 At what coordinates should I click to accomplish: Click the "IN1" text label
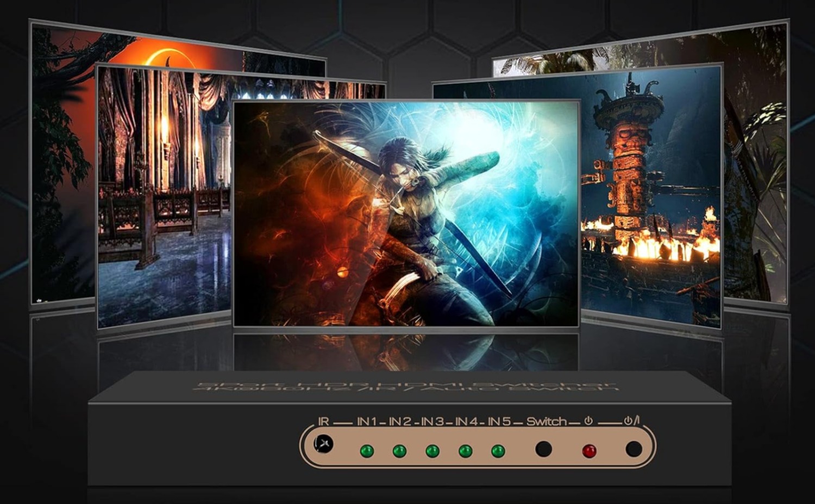[367, 421]
